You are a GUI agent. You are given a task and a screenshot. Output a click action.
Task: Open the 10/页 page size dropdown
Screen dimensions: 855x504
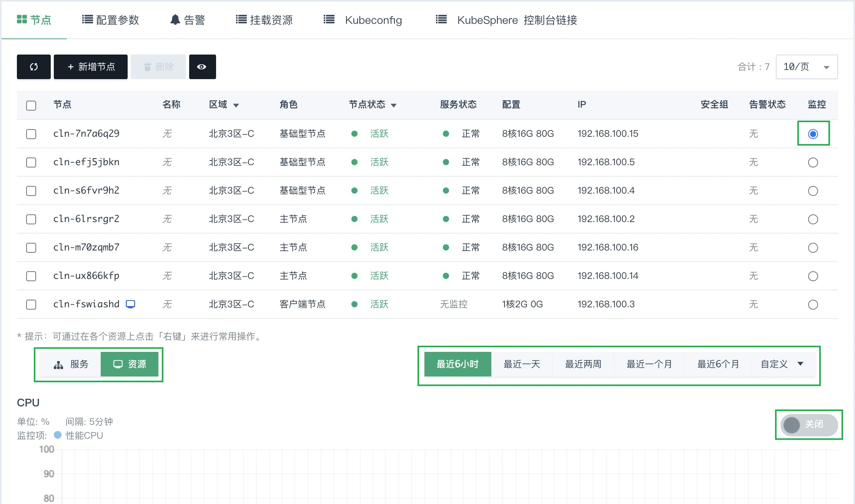pos(807,67)
